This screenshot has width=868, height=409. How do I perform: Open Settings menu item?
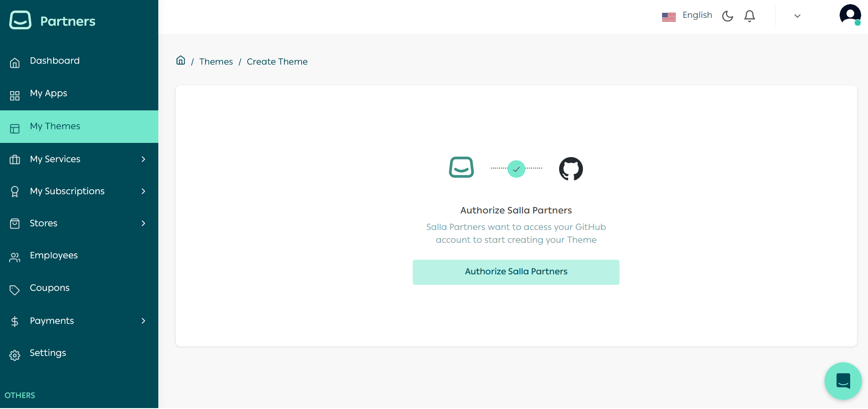click(79, 353)
